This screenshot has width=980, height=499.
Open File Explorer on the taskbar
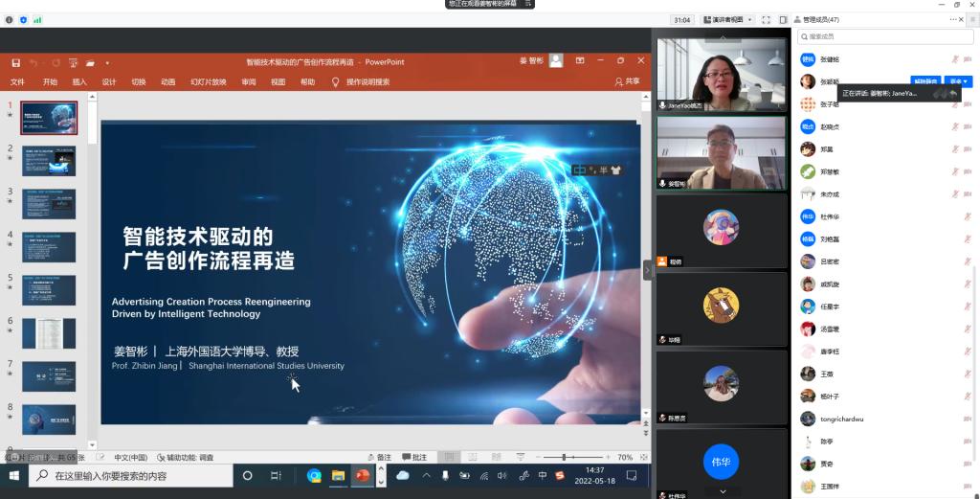click(338, 476)
